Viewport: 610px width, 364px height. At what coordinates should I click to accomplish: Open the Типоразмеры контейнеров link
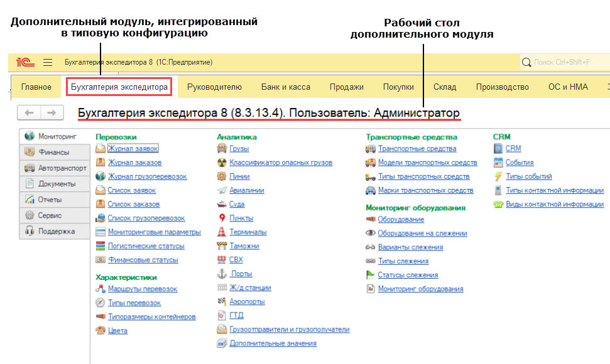pos(152,316)
